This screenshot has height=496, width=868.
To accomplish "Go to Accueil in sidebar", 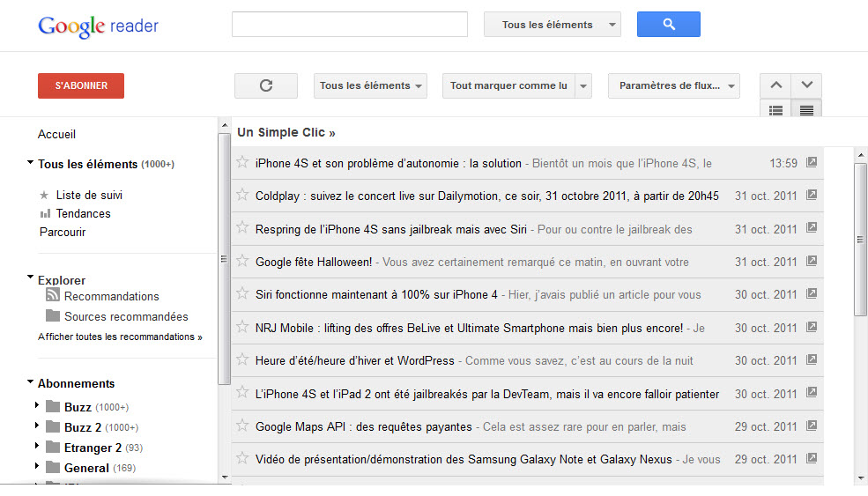I will (56, 135).
